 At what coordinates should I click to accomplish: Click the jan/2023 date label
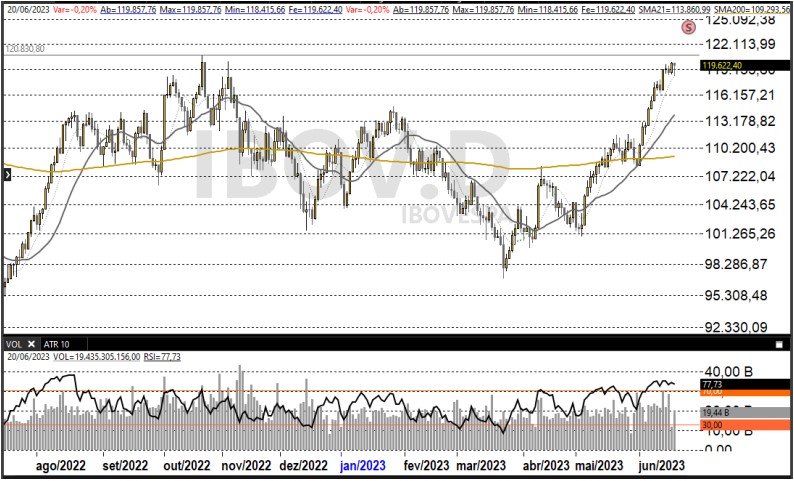tap(362, 465)
